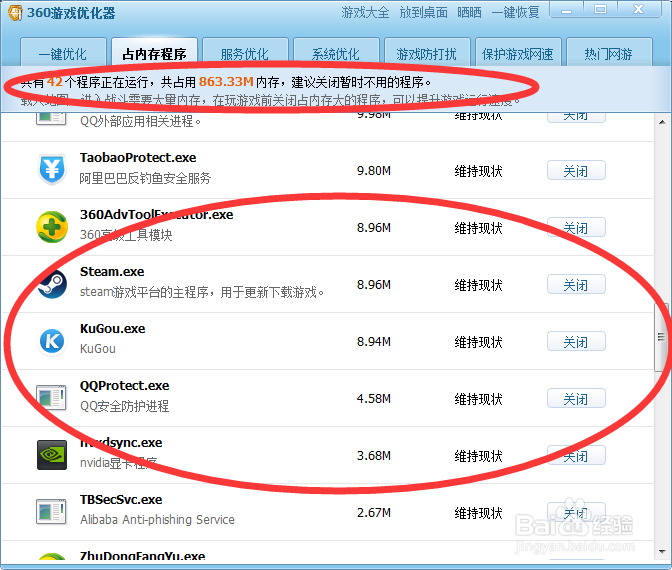Close Steam.exe using the 关闭 button
Screen dimensions: 672x570
tap(576, 285)
